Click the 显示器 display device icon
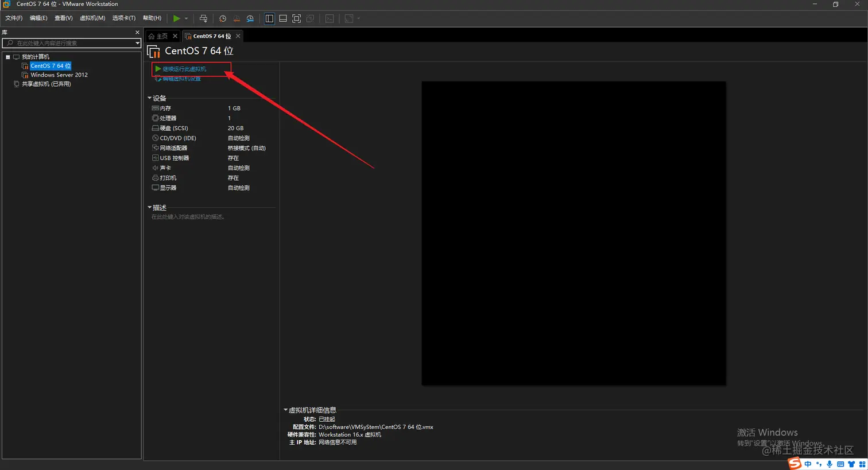Viewport: 868px width, 470px height. (x=155, y=188)
